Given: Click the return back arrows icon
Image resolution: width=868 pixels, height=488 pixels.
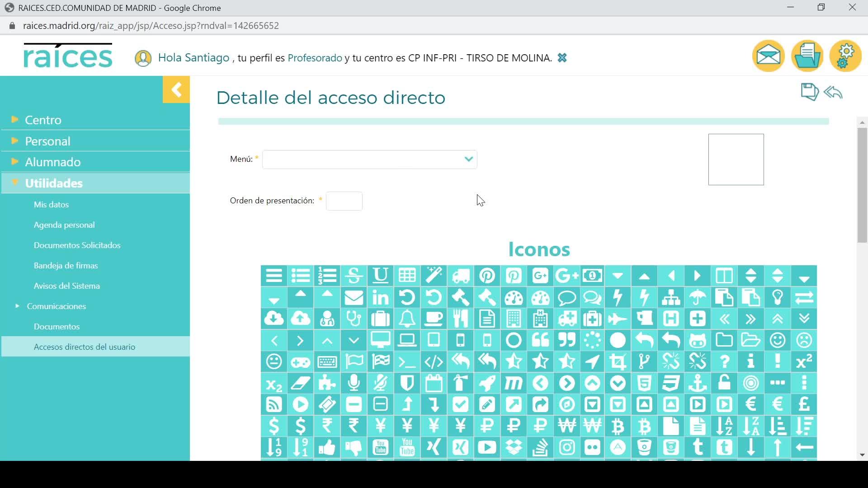Looking at the screenshot, I should [x=833, y=93].
